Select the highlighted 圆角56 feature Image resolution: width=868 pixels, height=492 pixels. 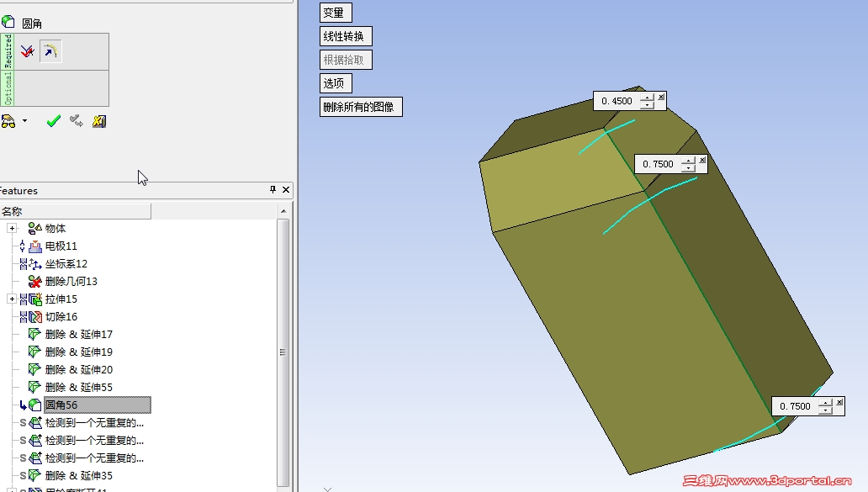pyautogui.click(x=97, y=405)
